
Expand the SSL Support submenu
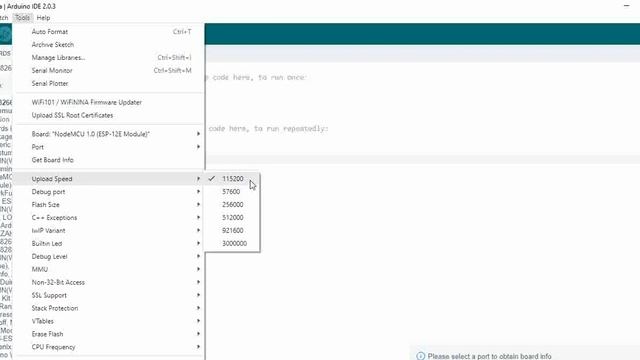[x=108, y=295]
